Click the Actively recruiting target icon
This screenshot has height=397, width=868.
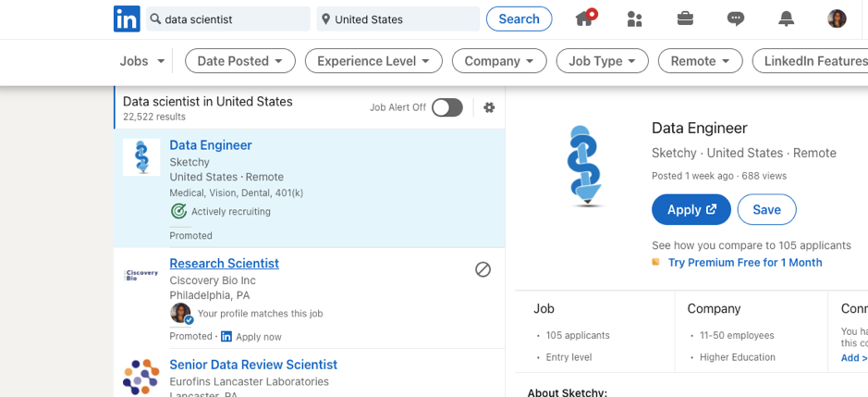coord(178,211)
